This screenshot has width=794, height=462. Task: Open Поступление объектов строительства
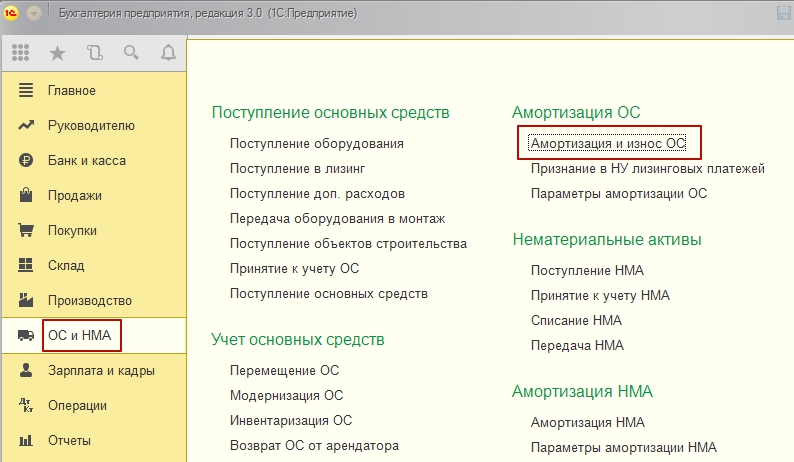coord(348,244)
